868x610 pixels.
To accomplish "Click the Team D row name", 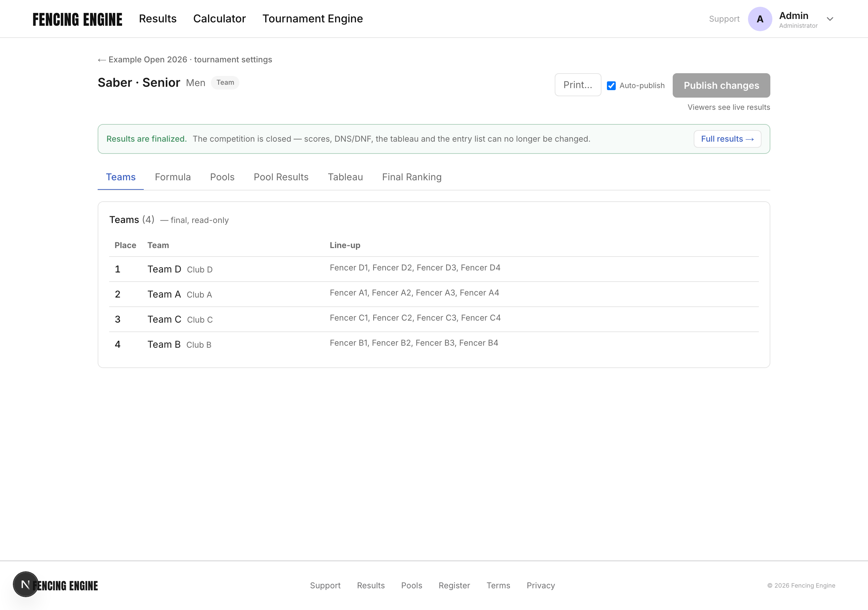I will click(164, 269).
